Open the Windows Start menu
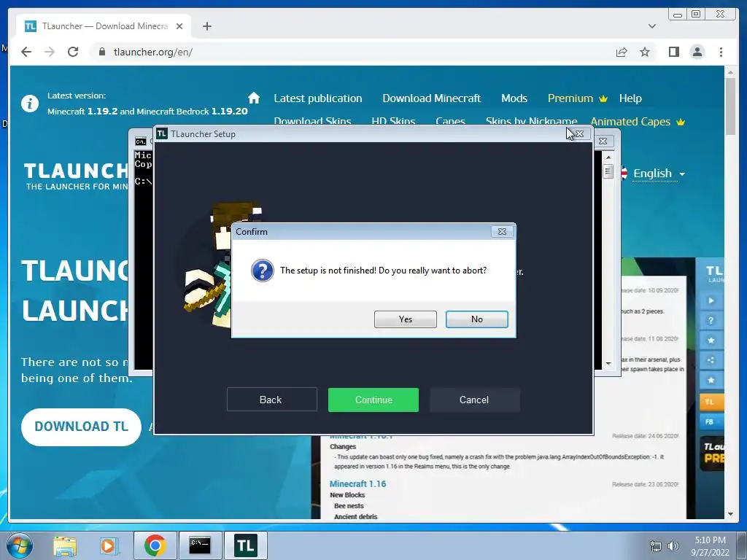The width and height of the screenshot is (747, 560). (x=19, y=545)
